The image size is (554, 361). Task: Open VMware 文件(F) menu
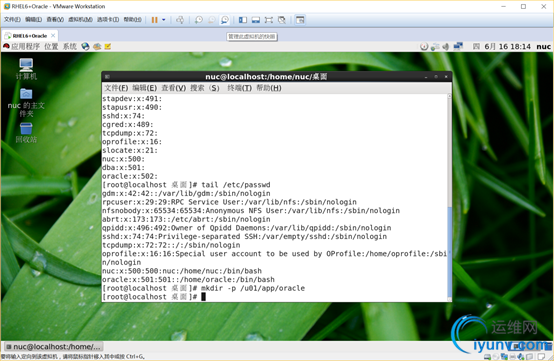click(x=12, y=19)
